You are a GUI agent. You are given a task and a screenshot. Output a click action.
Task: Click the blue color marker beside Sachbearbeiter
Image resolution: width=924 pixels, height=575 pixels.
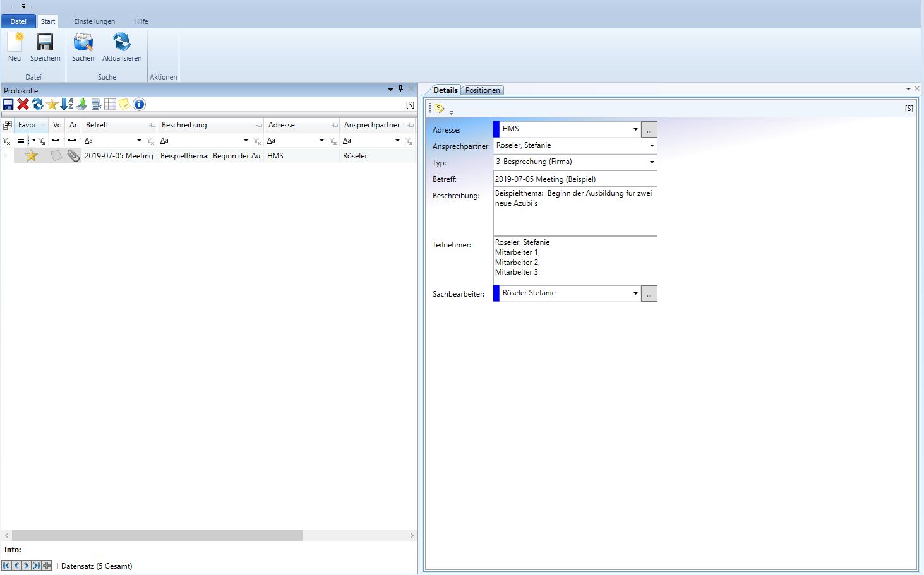(496, 293)
